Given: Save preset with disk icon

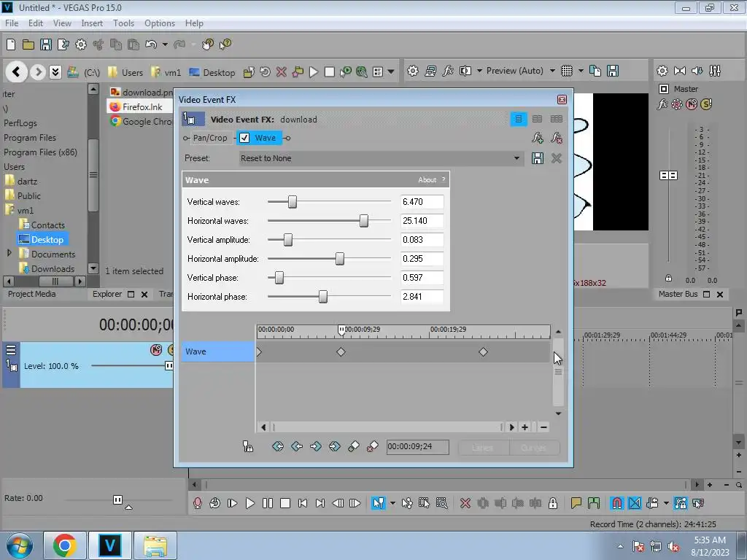Looking at the screenshot, I should coord(538,158).
